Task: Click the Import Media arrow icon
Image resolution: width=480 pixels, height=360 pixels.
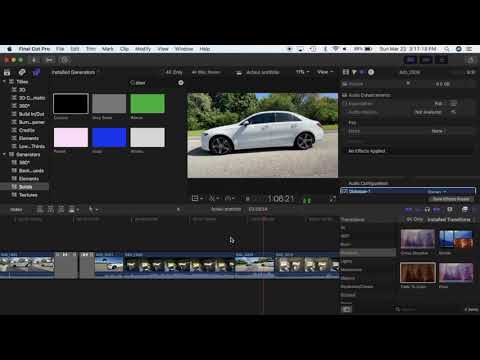Action: click(x=34, y=60)
